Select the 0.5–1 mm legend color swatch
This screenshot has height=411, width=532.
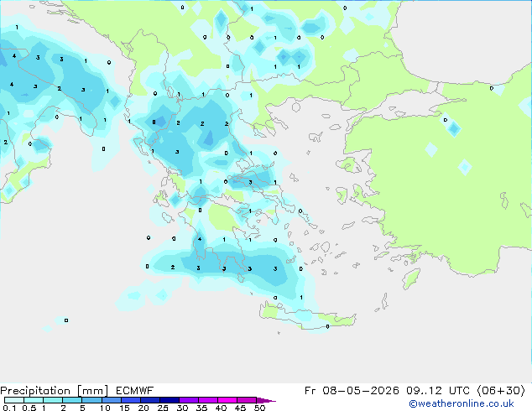point(34,400)
